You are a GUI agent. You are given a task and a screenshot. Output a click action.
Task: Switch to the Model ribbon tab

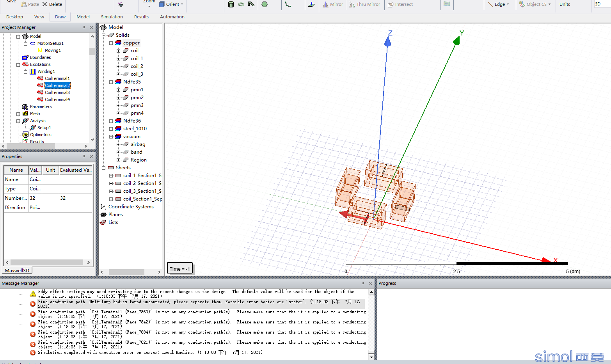[83, 17]
